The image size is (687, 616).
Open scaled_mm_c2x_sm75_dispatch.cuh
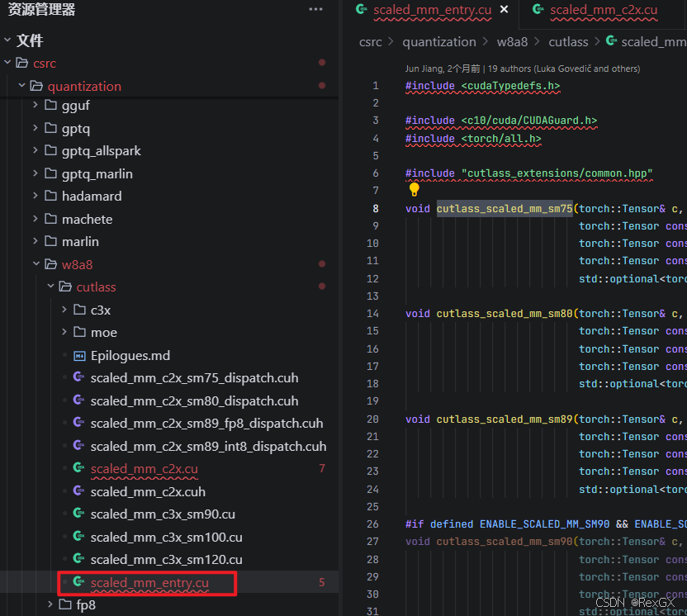(x=194, y=377)
